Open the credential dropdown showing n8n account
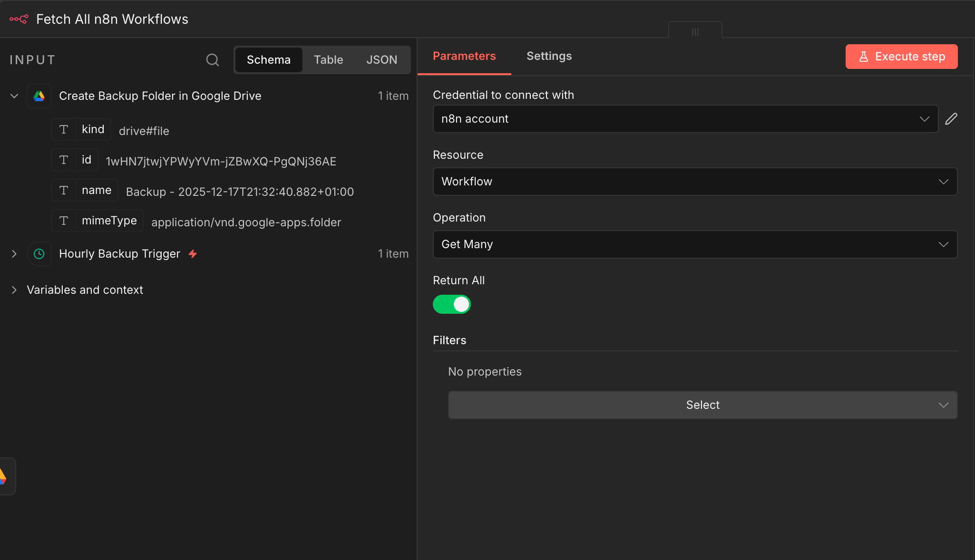Viewport: 975px width, 560px height. click(x=685, y=119)
